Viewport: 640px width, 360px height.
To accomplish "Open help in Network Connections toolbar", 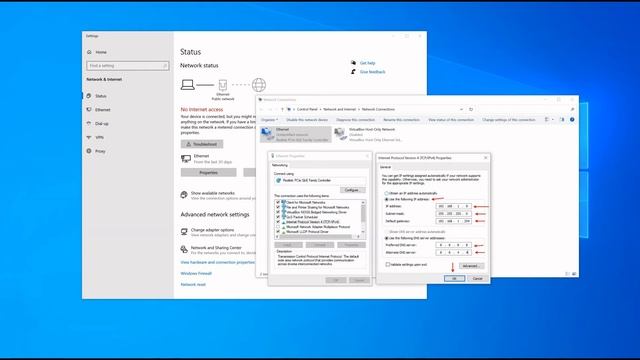I will tap(572, 120).
